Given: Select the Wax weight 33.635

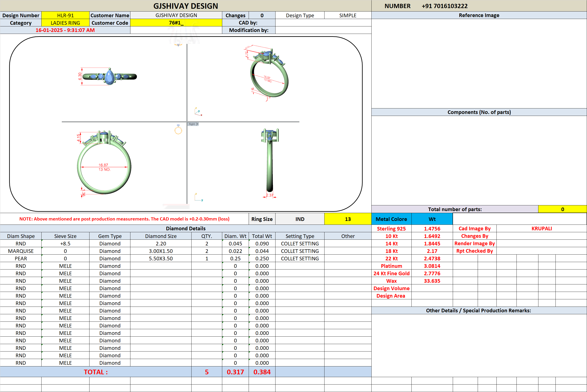Looking at the screenshot, I should pyautogui.click(x=432, y=281).
